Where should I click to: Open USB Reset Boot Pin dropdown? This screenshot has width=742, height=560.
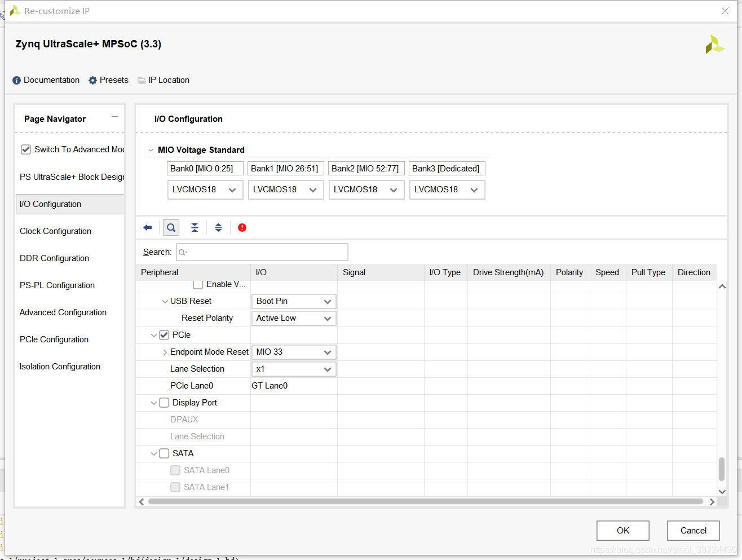294,301
